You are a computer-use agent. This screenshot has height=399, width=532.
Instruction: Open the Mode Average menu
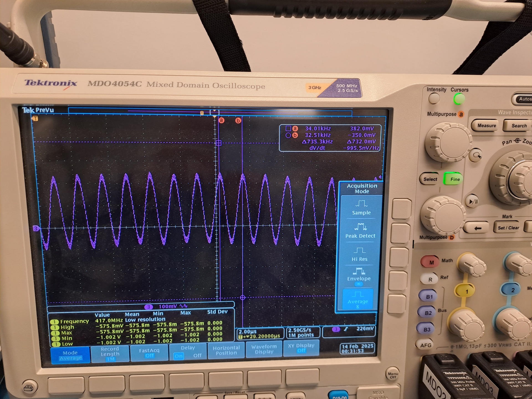coord(70,355)
